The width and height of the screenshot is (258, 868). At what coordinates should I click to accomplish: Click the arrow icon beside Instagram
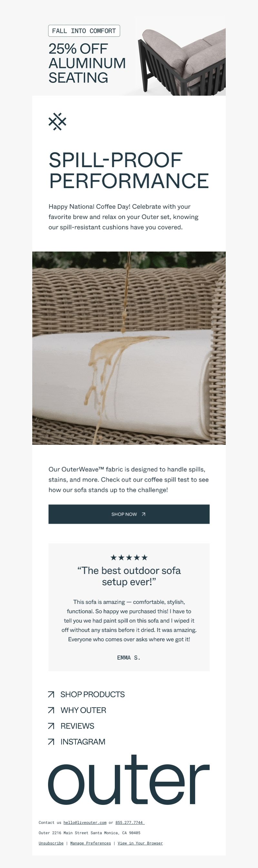(x=51, y=742)
